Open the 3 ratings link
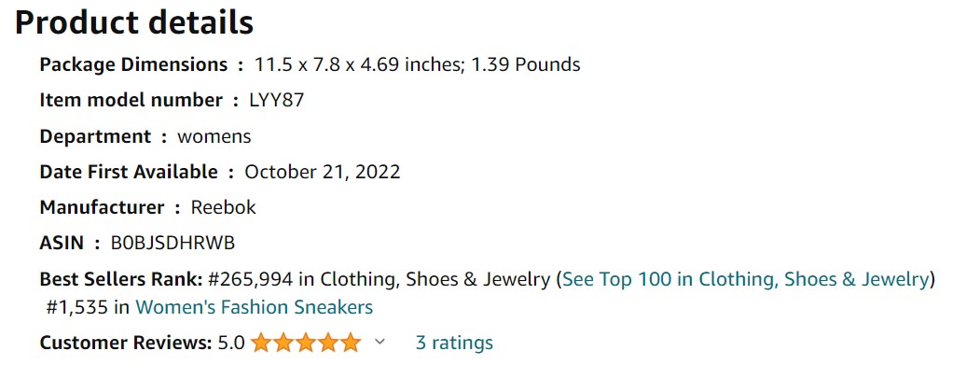This screenshot has width=980, height=379. pos(454,343)
